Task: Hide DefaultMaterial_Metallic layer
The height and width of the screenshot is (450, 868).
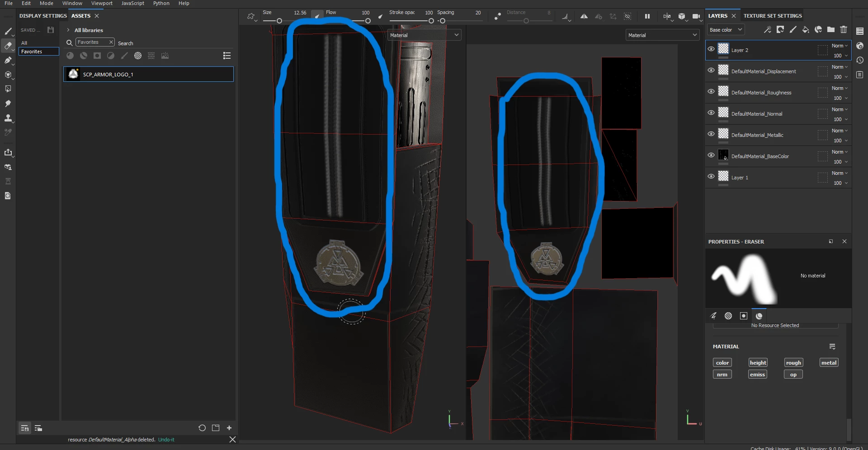Action: [711, 134]
